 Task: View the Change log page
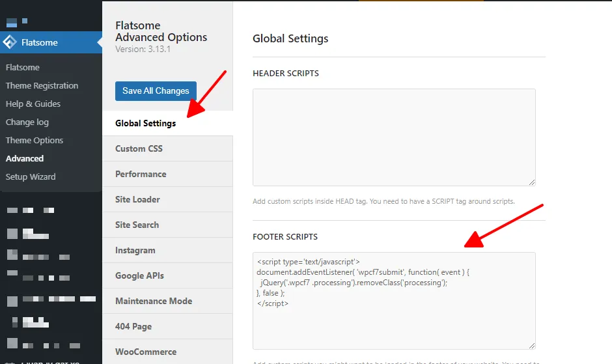tap(27, 122)
